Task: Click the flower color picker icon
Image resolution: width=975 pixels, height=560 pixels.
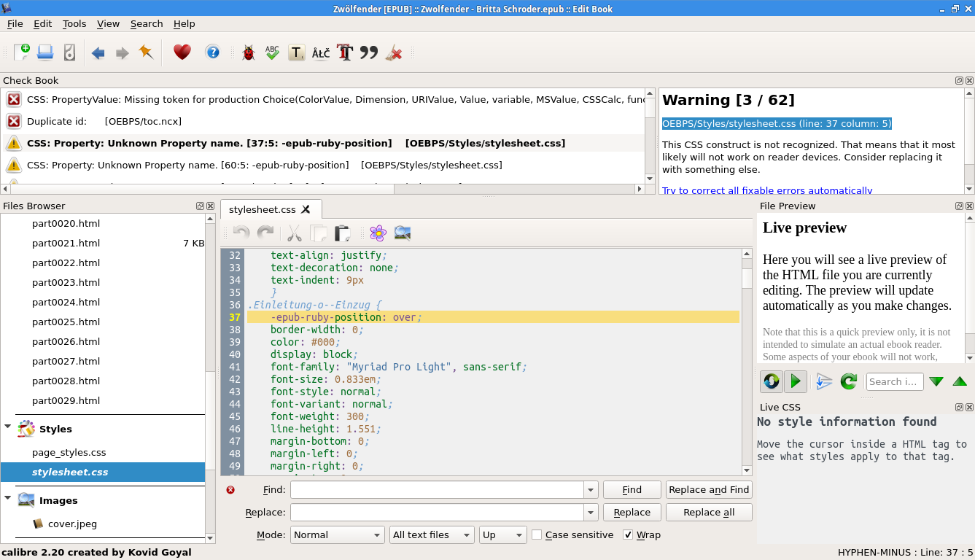Action: [x=378, y=233]
